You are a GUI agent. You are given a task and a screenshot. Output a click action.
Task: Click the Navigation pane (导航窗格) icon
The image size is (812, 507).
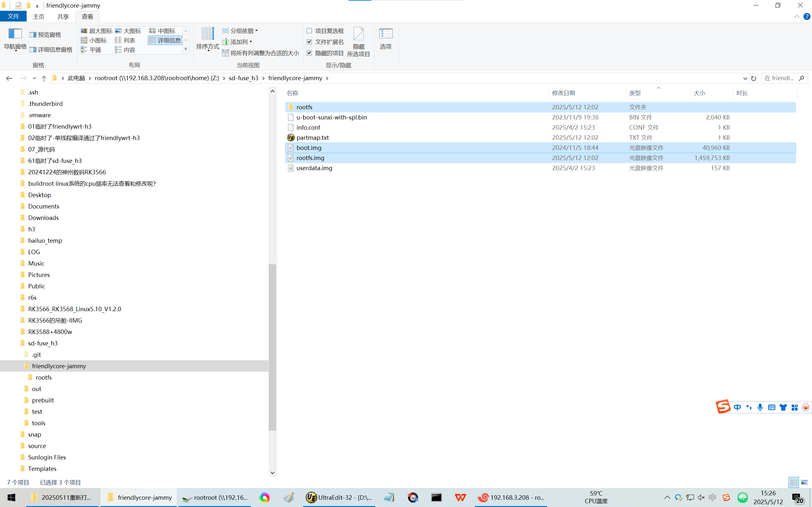pos(15,34)
